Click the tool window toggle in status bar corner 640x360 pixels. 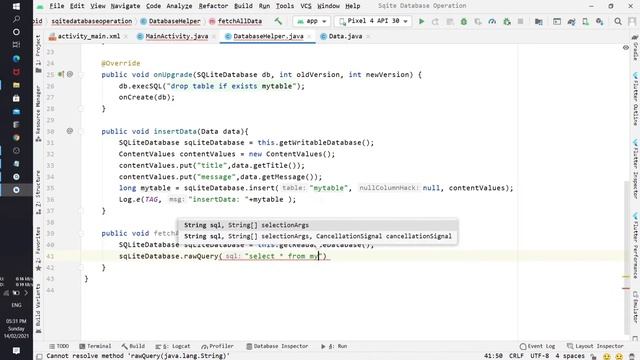tap(40, 356)
